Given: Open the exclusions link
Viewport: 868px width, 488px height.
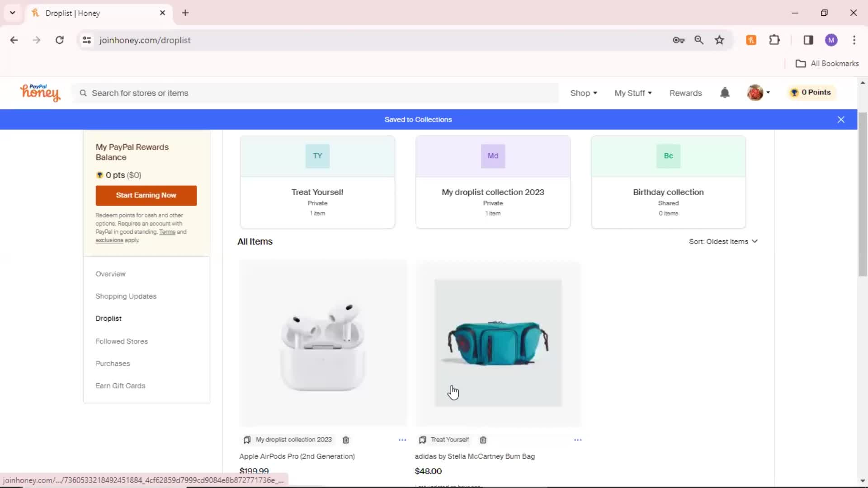Looking at the screenshot, I should click(x=109, y=240).
